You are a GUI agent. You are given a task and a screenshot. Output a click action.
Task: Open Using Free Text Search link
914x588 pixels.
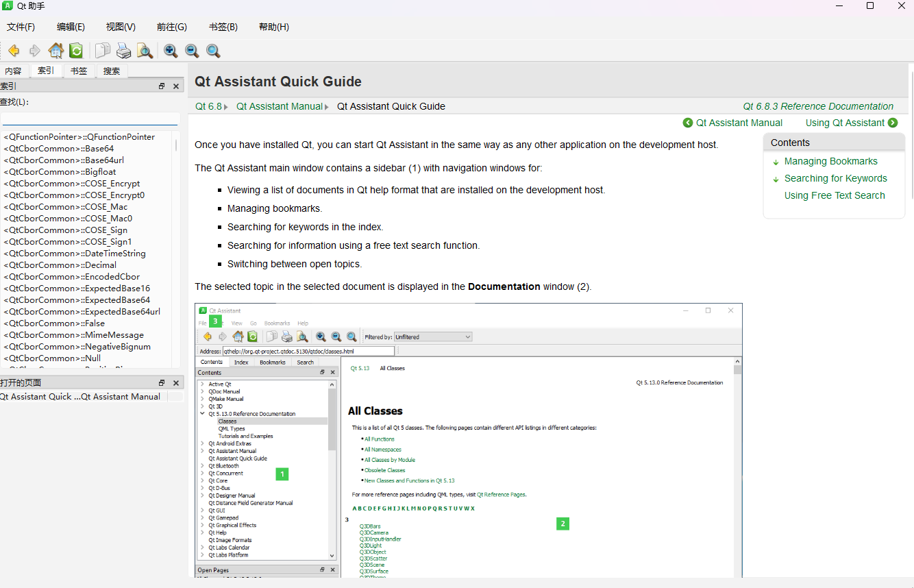point(835,195)
